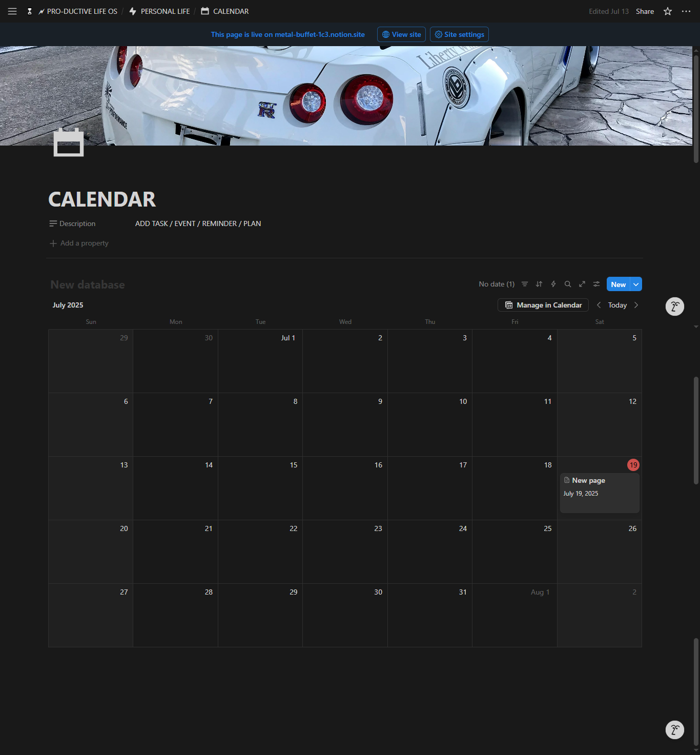
Task: Open the metal-buffet-1c3.notion.site live link
Action: [x=288, y=34]
